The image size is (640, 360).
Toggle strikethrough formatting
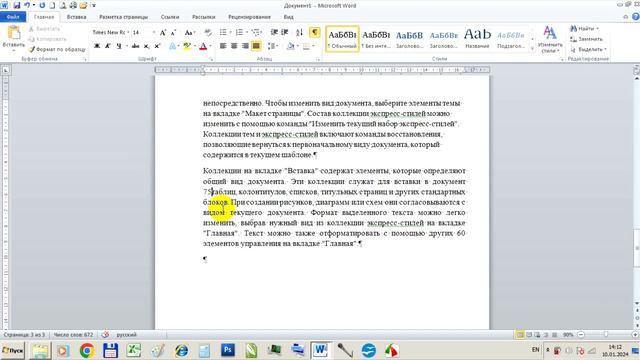coord(136,46)
